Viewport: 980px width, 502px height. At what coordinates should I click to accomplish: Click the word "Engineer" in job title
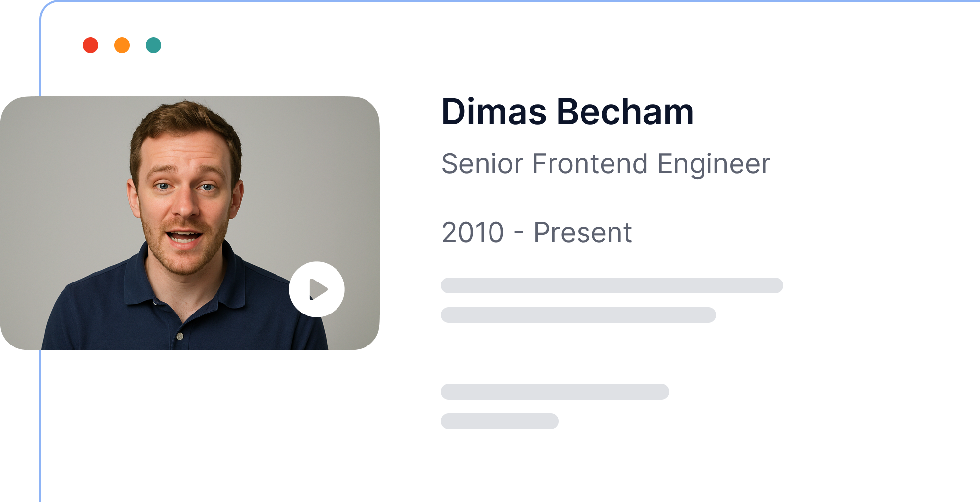(x=713, y=164)
